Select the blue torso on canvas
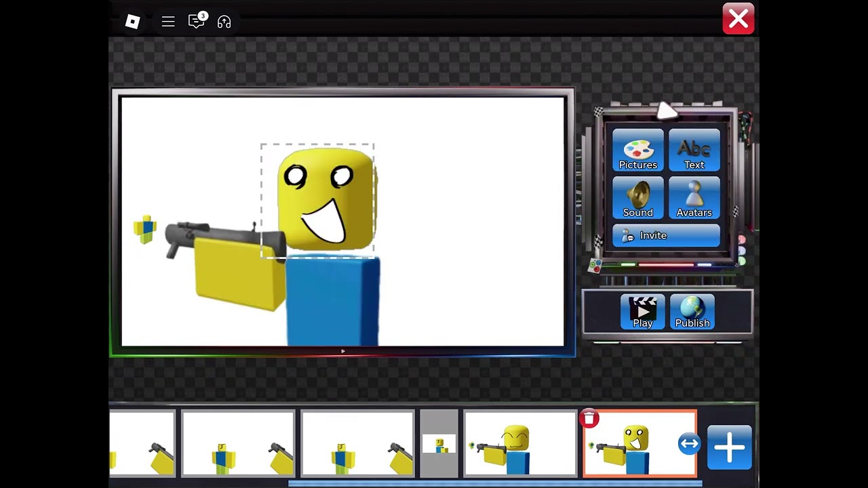868x488 pixels. tap(332, 301)
